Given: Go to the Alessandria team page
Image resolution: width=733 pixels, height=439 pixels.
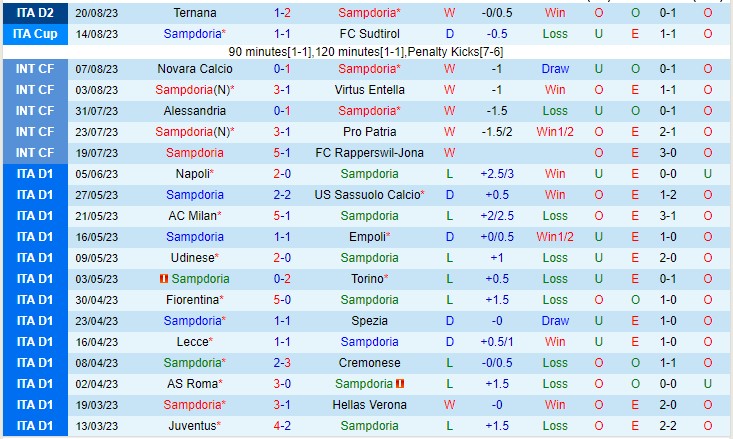Looking at the screenshot, I should 194,111.
